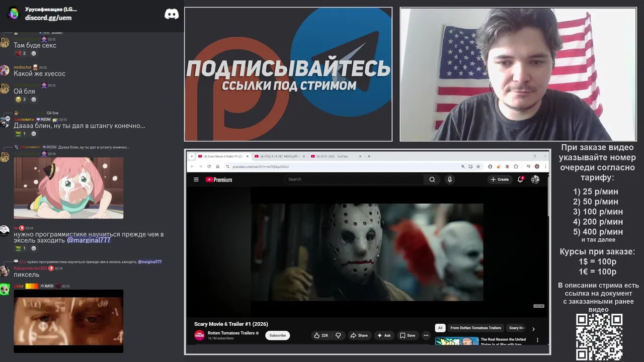
Task: Click the Kaloprotector282 username
Action: point(30,268)
